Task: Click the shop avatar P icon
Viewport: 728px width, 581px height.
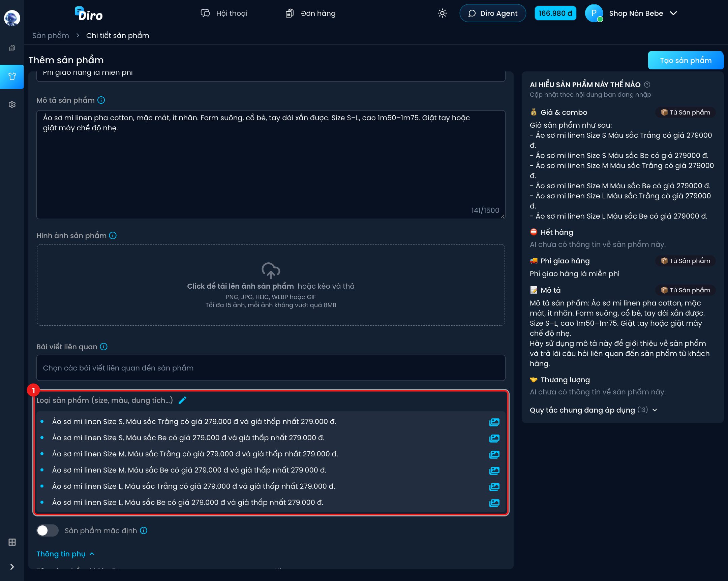Action: click(x=594, y=13)
